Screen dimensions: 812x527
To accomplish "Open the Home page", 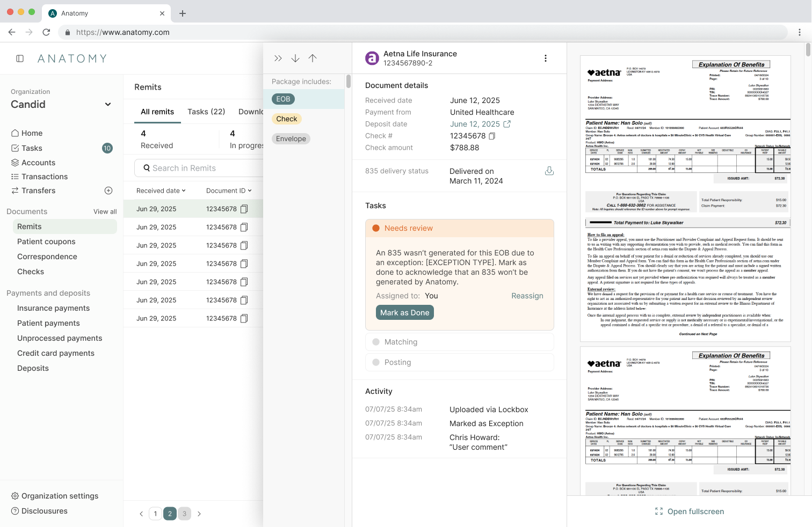I will (27, 133).
